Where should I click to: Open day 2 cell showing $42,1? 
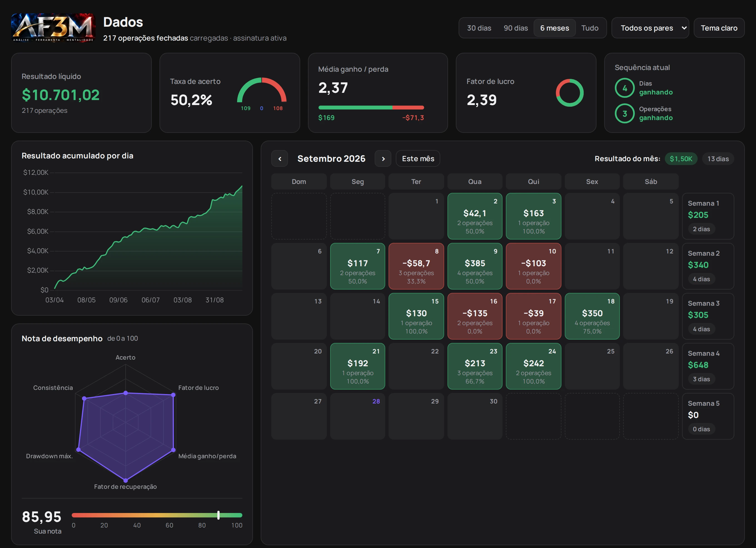point(475,216)
